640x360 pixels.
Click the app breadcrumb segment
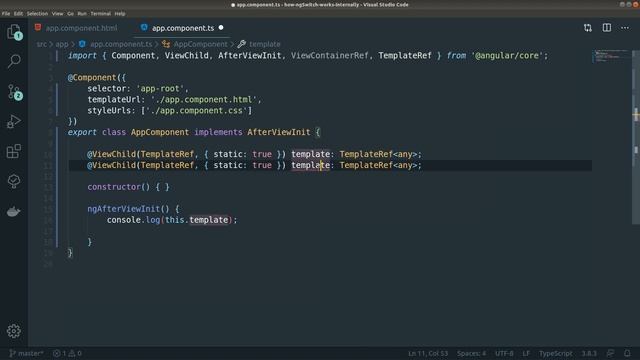[62, 44]
